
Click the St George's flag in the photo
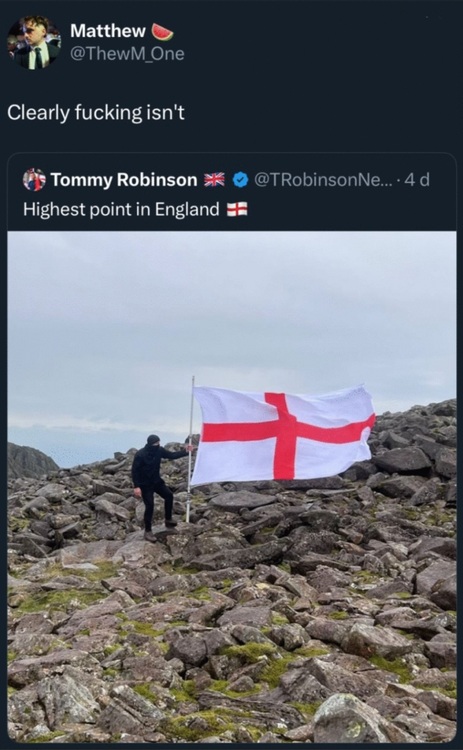[283, 434]
